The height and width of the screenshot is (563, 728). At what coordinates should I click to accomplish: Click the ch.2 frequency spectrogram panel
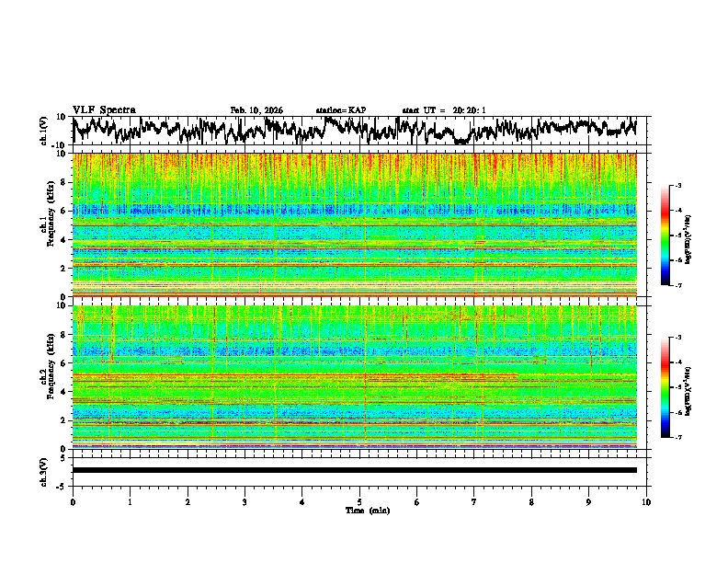click(x=354, y=377)
